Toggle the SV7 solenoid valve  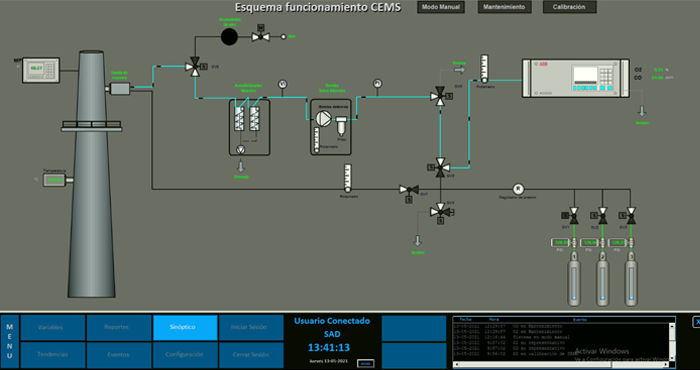(x=408, y=190)
